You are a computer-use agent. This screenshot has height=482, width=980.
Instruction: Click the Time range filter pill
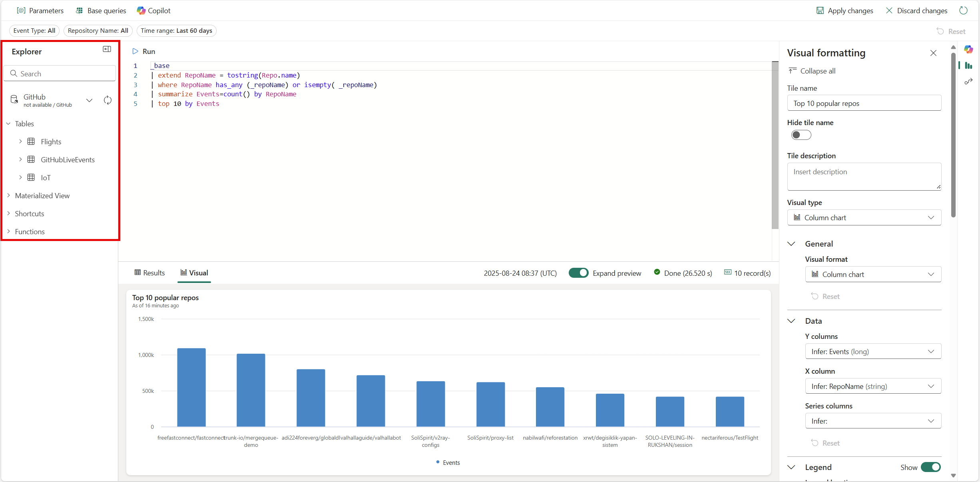[176, 31]
